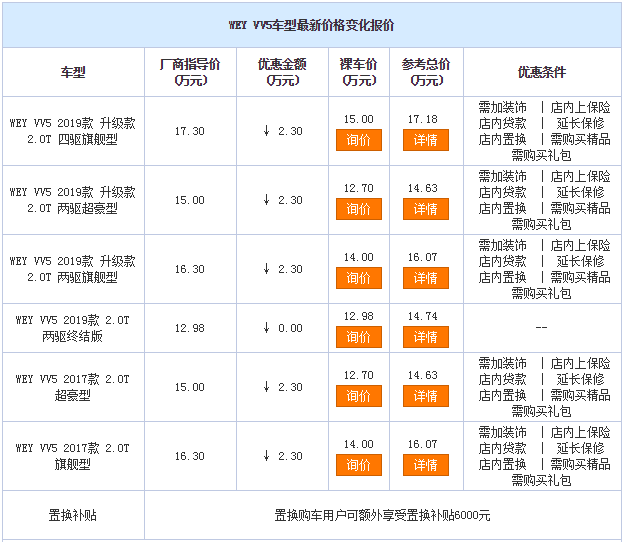Click guide price 17.30

(x=190, y=131)
